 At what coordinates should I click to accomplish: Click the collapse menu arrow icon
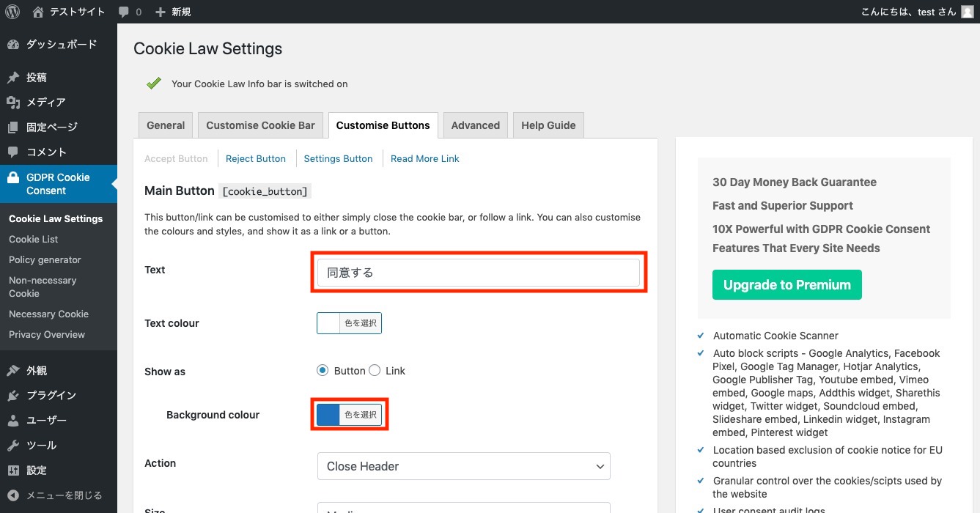click(x=13, y=495)
